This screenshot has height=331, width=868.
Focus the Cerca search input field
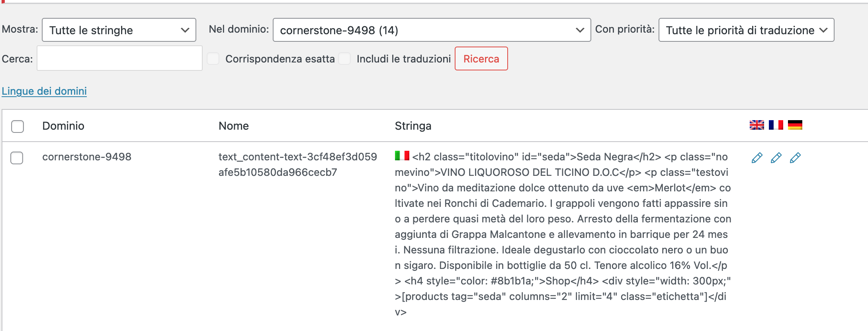[x=119, y=58]
